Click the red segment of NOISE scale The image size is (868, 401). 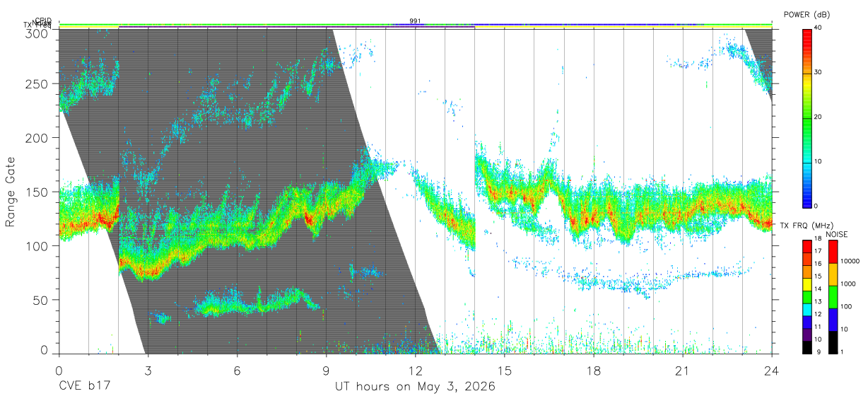(x=833, y=252)
